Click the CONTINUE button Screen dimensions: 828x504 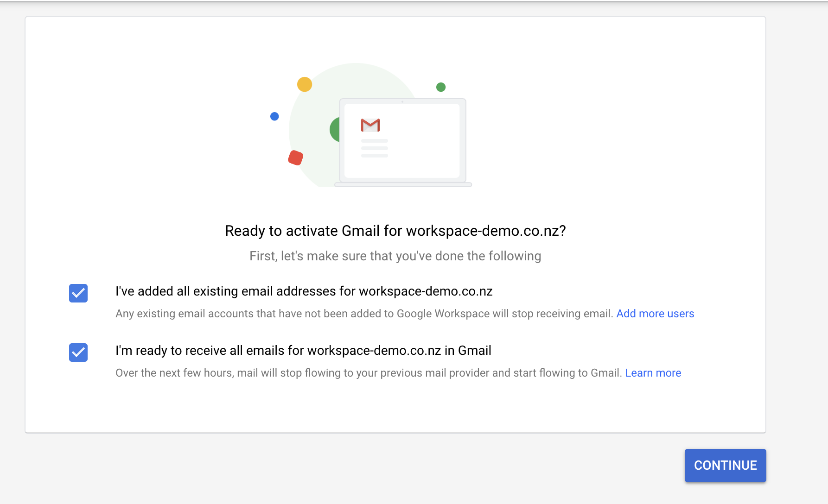pos(725,466)
